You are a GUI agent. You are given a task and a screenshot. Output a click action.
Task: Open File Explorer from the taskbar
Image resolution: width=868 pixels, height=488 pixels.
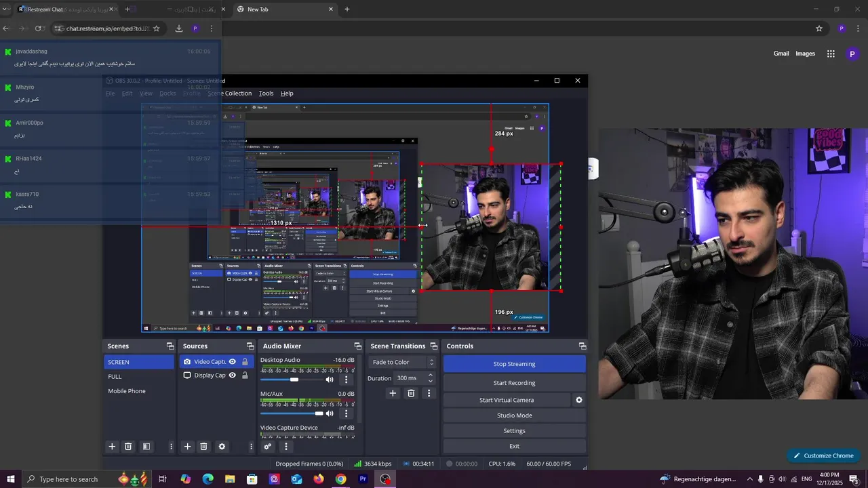230,479
